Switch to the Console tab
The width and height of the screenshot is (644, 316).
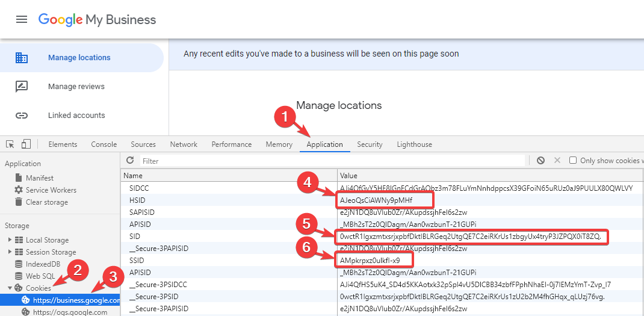(x=104, y=144)
